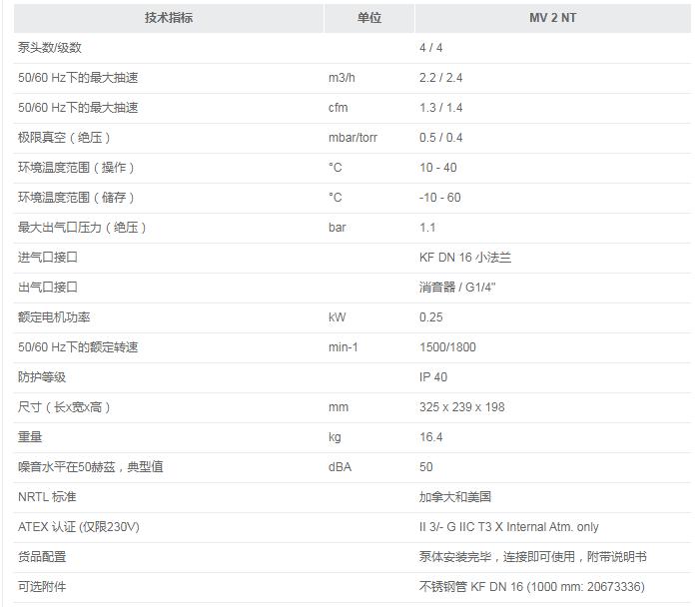Click the 50/60 Hz下的额定转速 label
700x607 pixels.
[78, 346]
